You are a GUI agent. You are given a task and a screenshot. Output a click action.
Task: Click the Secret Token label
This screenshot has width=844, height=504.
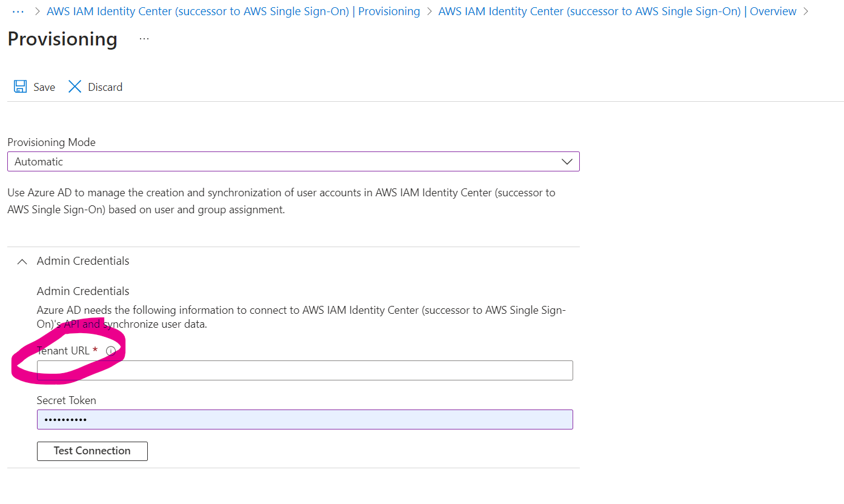pos(67,400)
